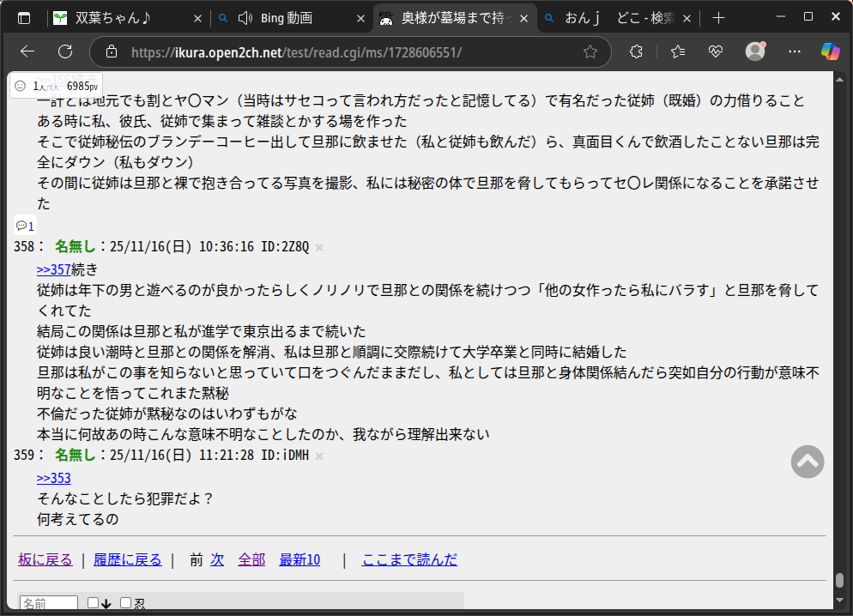Click the scroll-to-top circular arrow button
853x616 pixels.
(807, 462)
